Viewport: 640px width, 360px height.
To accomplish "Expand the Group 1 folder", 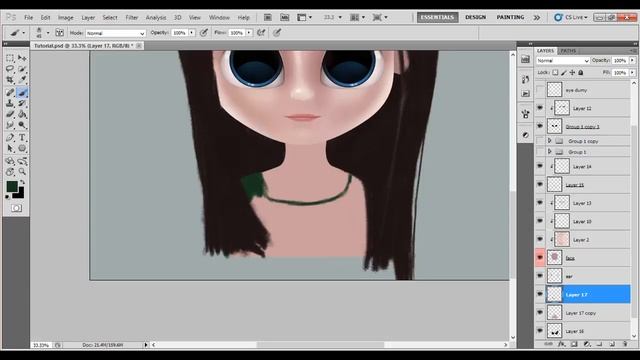I will (x=549, y=152).
